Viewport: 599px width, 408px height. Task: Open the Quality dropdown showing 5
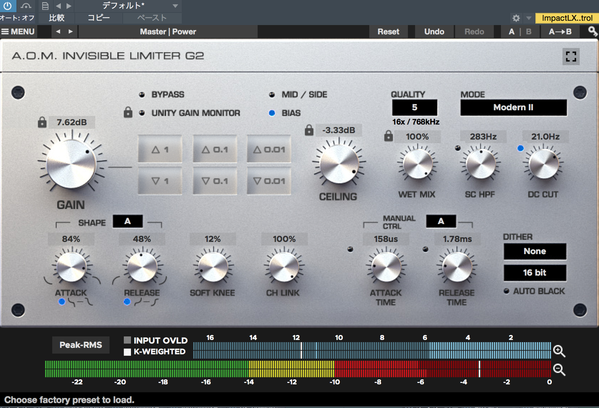pyautogui.click(x=414, y=107)
